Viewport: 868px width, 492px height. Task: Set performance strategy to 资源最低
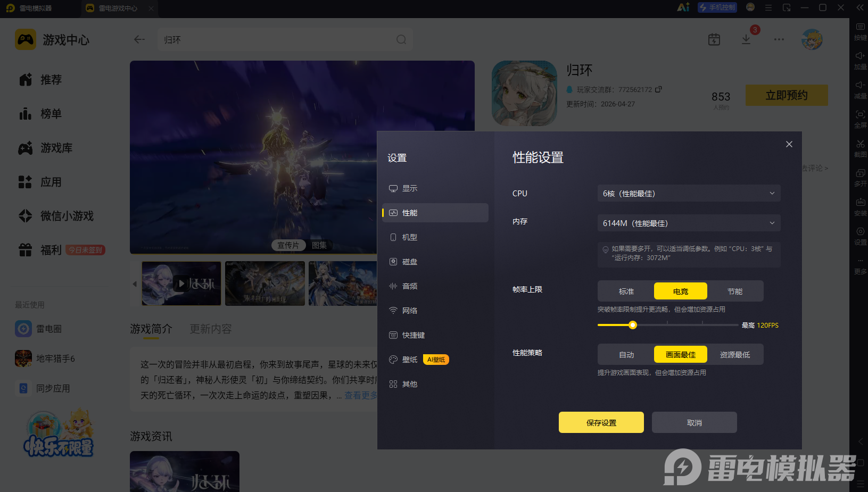(x=735, y=355)
